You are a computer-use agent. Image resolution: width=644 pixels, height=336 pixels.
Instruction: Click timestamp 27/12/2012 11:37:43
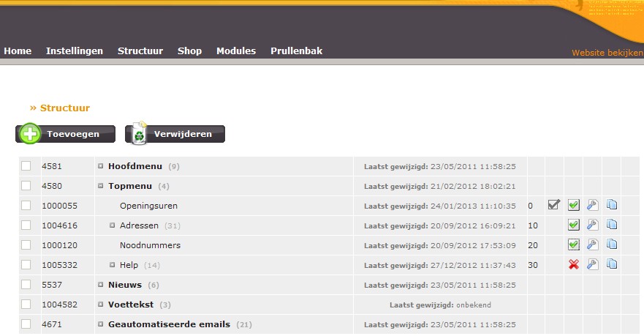point(473,265)
